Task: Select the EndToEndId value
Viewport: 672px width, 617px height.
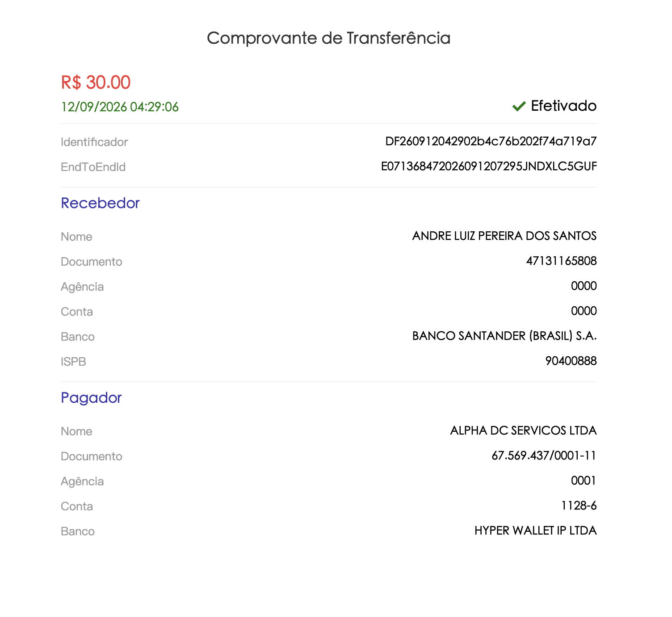Action: tap(489, 167)
